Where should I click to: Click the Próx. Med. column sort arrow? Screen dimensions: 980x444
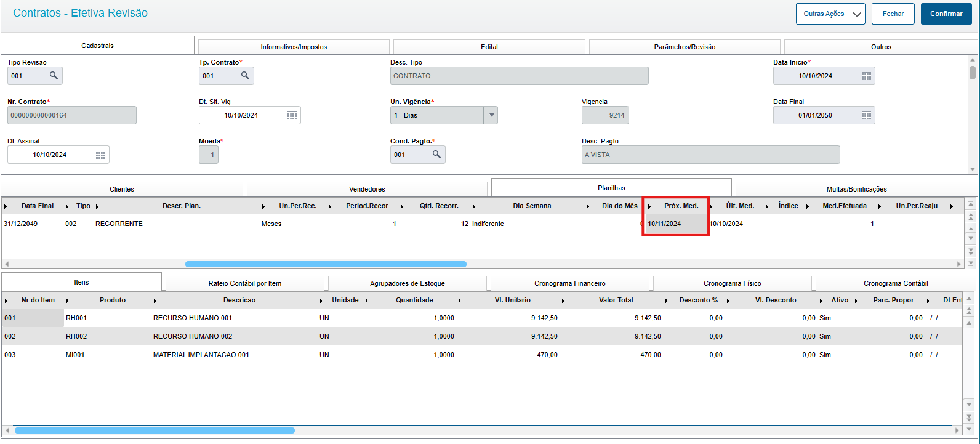[649, 206]
